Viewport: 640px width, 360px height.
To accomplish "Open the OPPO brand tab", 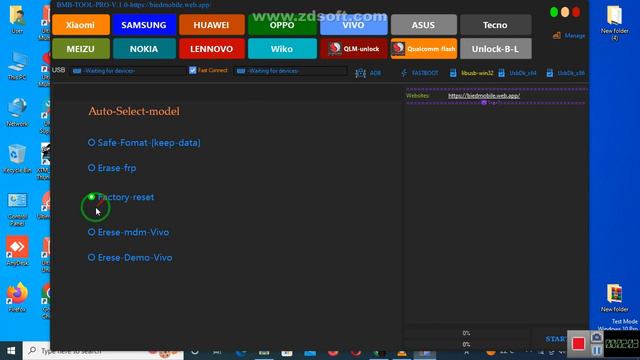I will 282,24.
